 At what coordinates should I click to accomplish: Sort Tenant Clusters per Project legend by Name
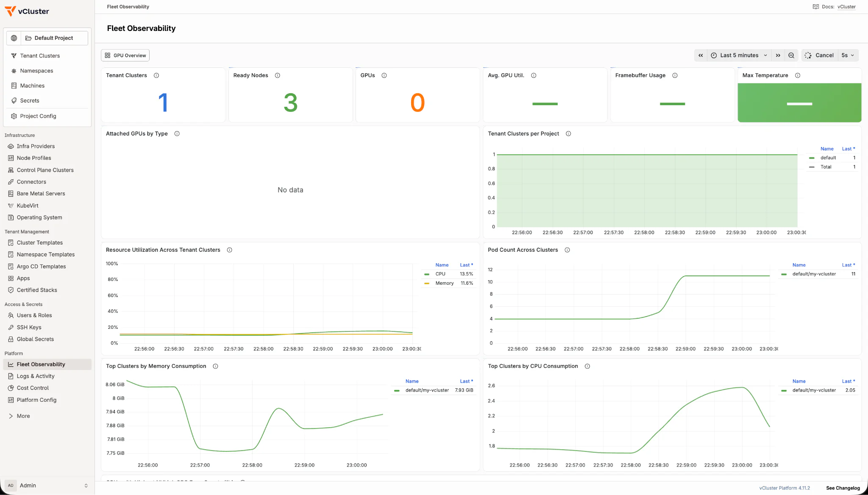pyautogui.click(x=827, y=149)
